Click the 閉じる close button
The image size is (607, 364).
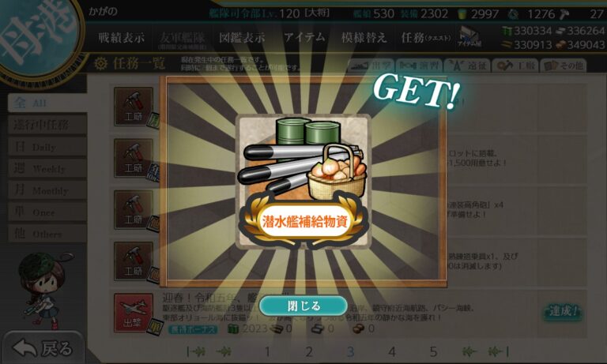(x=303, y=306)
